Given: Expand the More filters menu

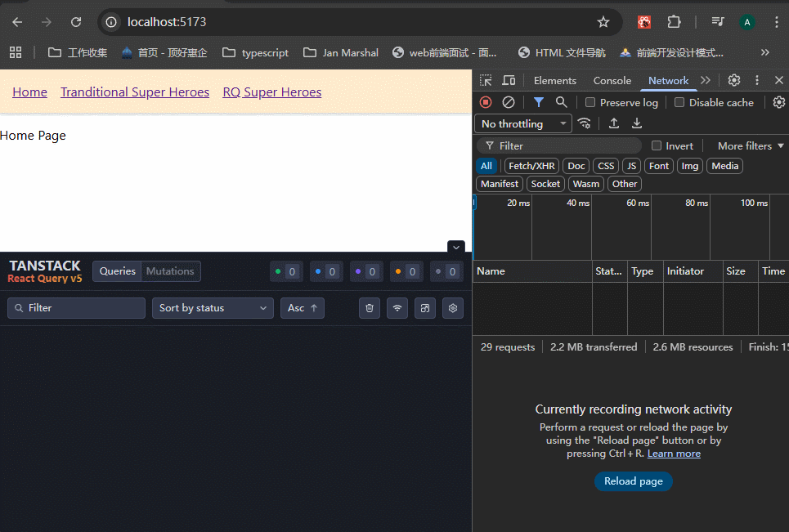Looking at the screenshot, I should (x=751, y=146).
